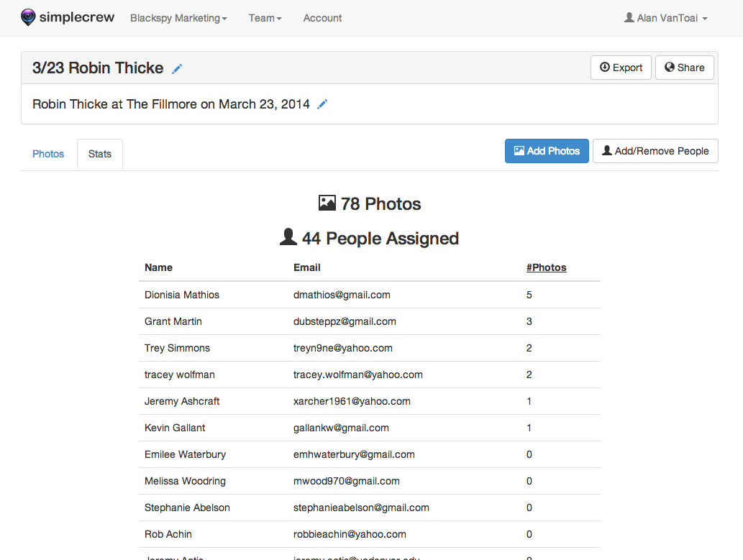Click photo count 3 in Grant Martin row
Image resolution: width=743 pixels, height=560 pixels.
point(529,321)
